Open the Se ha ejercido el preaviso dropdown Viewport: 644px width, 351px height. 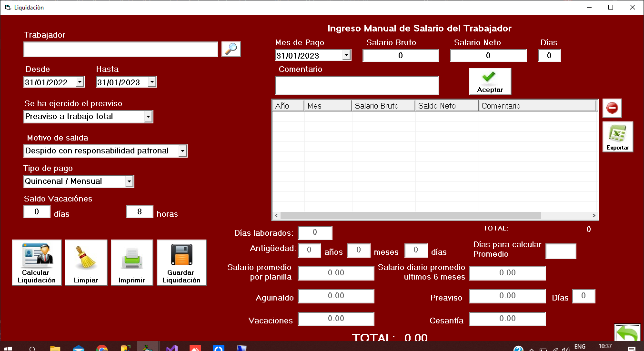click(148, 117)
